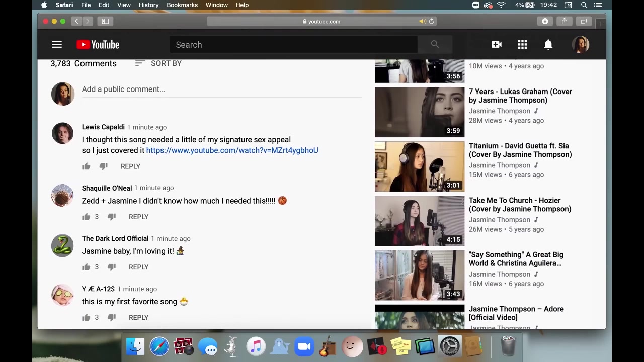644x362 pixels.
Task: Open the Apple menu
Action: point(44,5)
